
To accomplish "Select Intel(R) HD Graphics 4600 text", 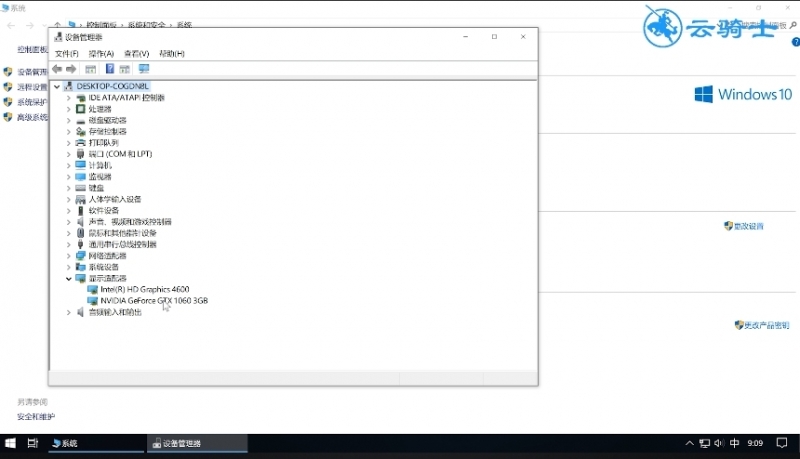I will coord(145,289).
